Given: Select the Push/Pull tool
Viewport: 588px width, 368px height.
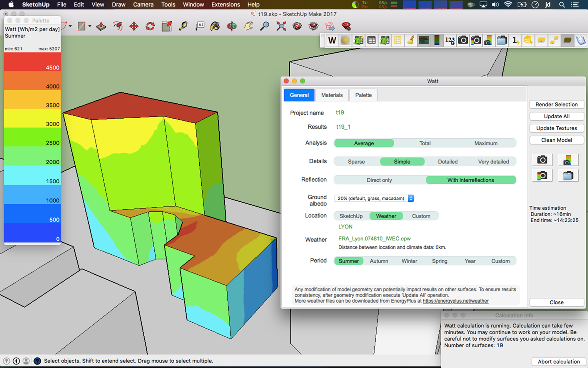Looking at the screenshot, I should click(x=101, y=26).
